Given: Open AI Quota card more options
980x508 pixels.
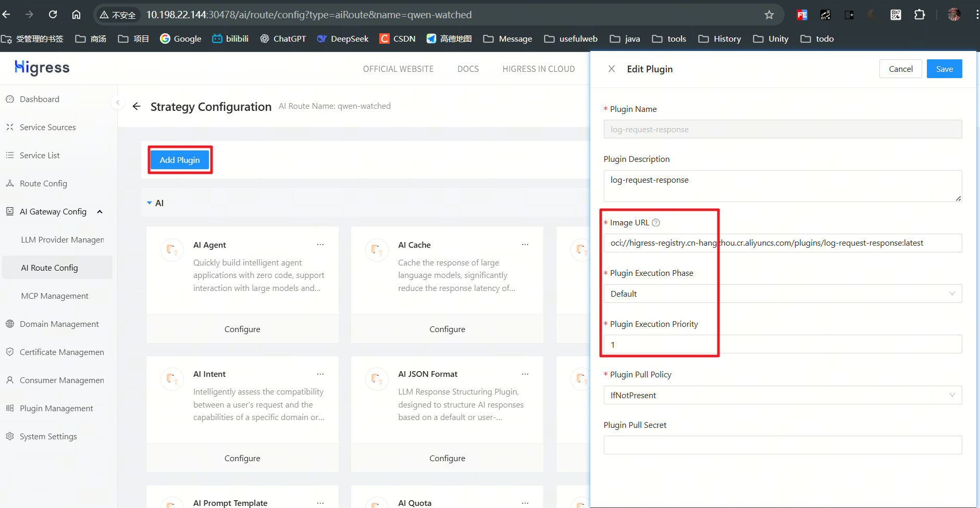Looking at the screenshot, I should (x=525, y=503).
